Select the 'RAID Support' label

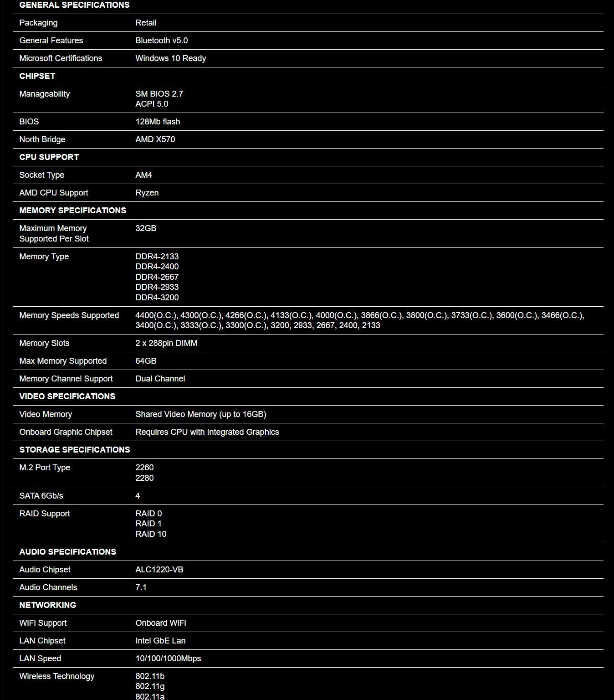[44, 514]
